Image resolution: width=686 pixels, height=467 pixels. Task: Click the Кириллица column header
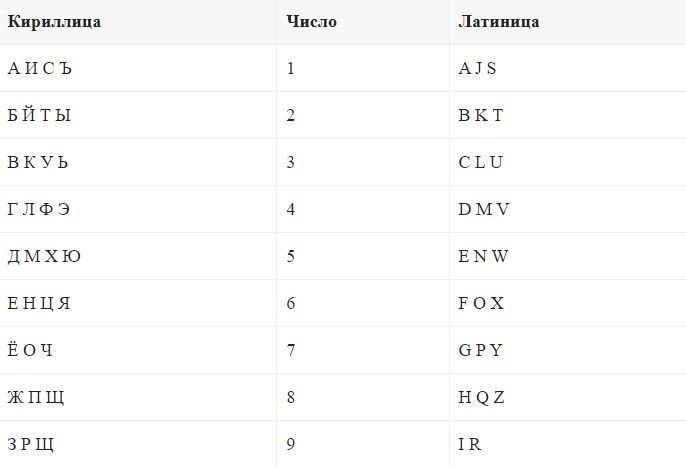138,22
